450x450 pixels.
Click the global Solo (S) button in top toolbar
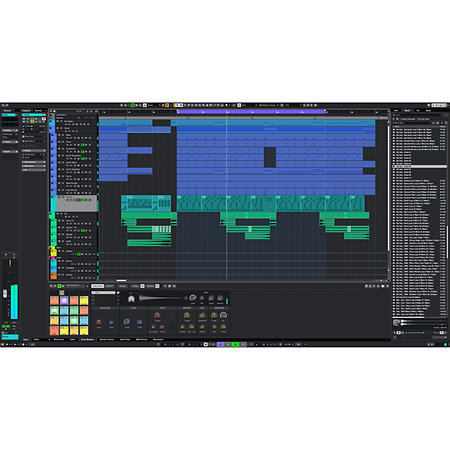click(125, 105)
